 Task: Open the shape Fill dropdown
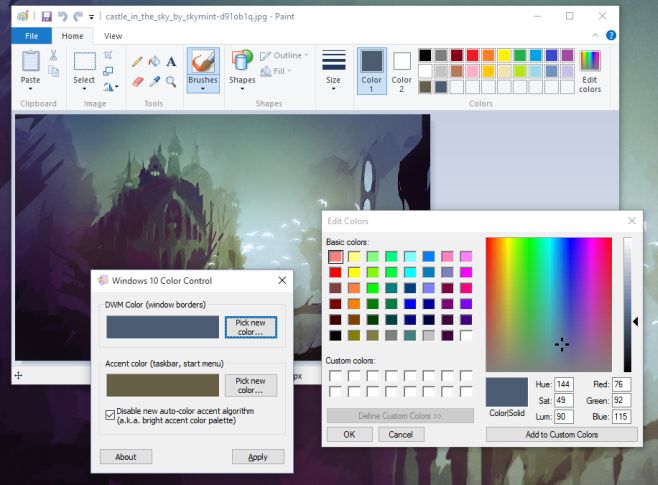[x=276, y=71]
